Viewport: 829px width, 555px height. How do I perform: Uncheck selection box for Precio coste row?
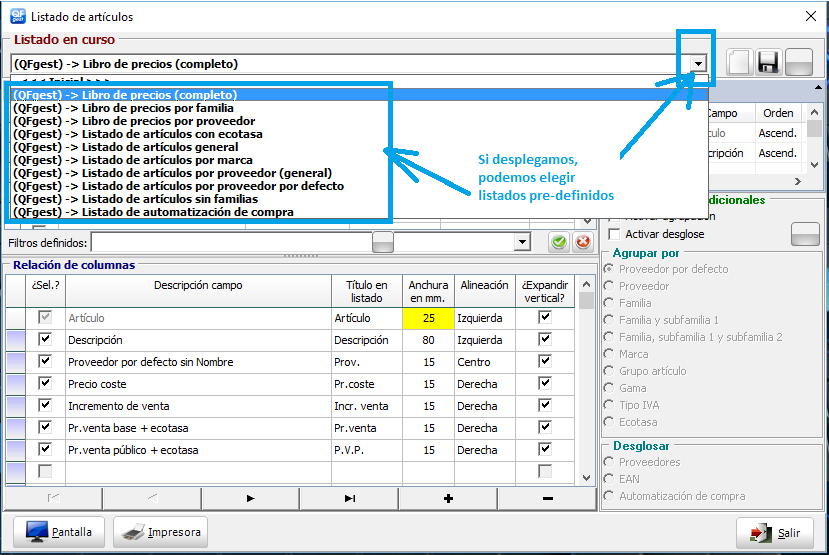[x=45, y=383]
